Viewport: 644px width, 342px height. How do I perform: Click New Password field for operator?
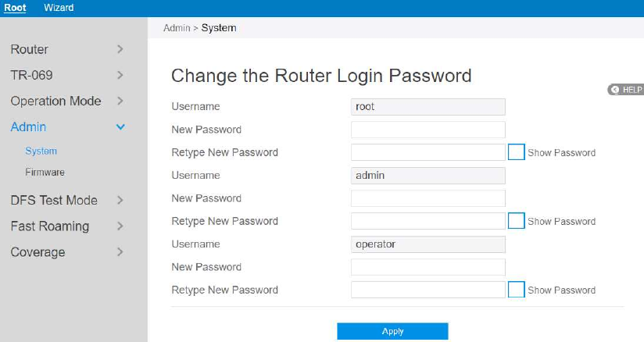coord(428,267)
